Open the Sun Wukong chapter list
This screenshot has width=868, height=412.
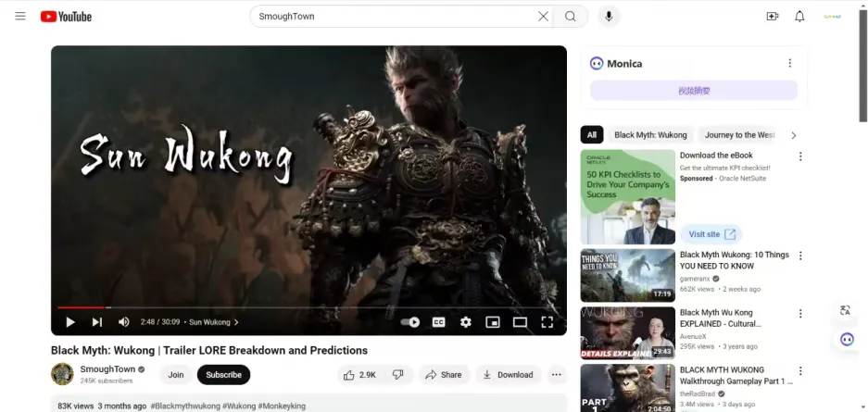pyautogui.click(x=214, y=322)
